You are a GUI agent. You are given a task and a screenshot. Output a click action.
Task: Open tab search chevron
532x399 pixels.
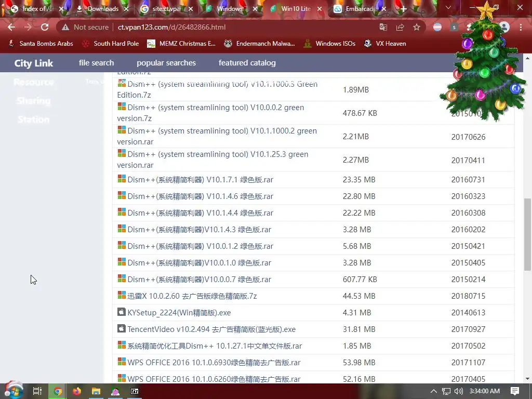(x=448, y=7)
